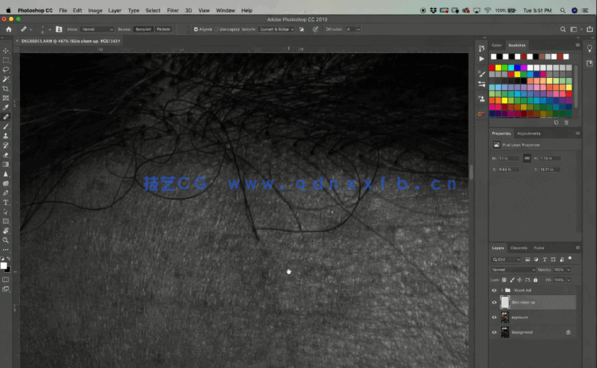
Task: Open the Learn lightbulb panel
Action: point(589,48)
